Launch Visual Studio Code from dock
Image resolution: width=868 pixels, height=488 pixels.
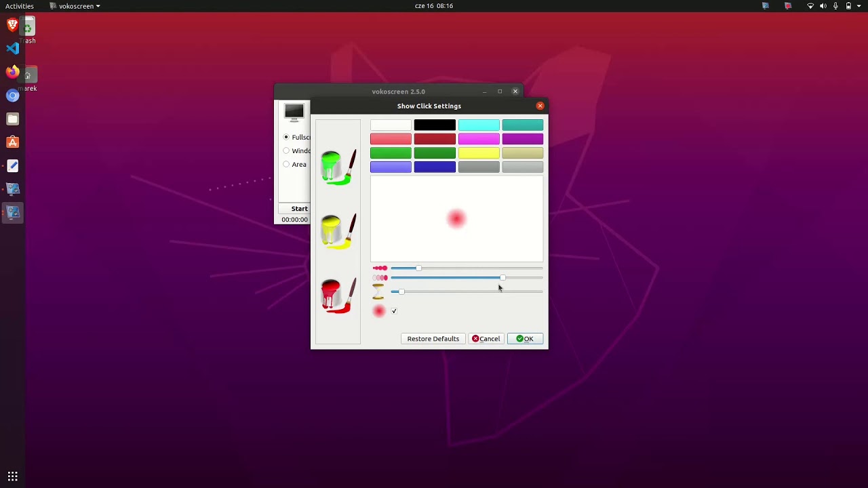coord(12,48)
